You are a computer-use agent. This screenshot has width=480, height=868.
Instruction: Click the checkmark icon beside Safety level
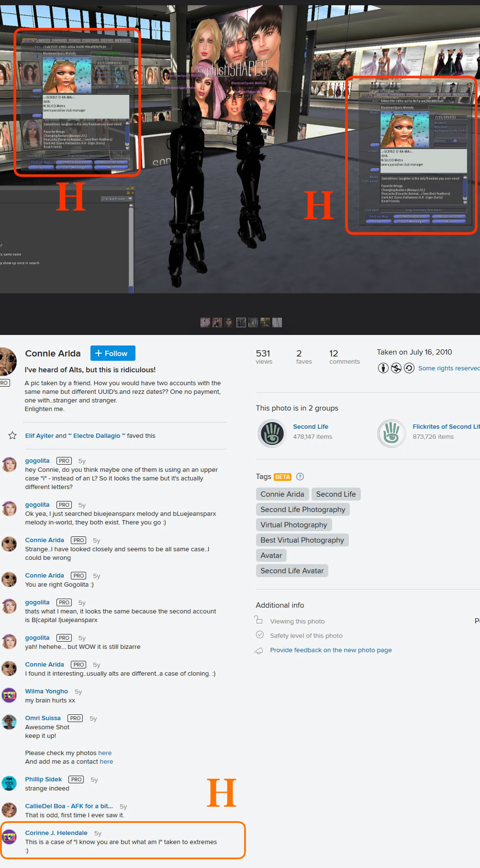pos(260,634)
